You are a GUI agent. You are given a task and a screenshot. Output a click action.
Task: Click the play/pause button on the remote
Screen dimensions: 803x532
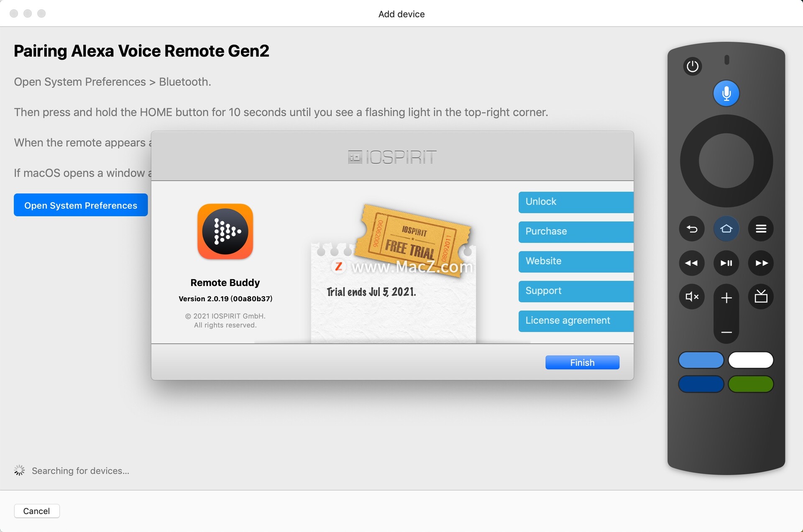coord(726,263)
